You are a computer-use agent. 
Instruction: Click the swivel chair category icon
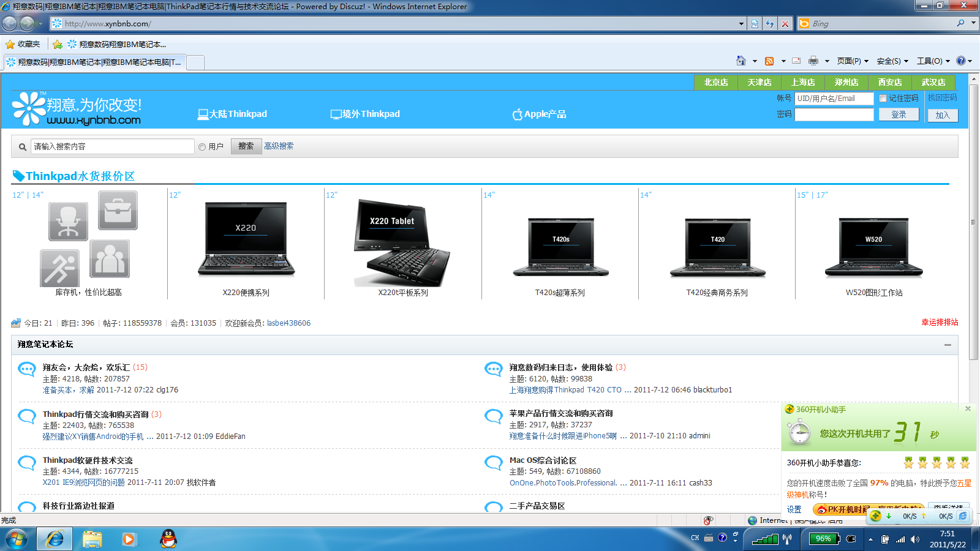[68, 221]
